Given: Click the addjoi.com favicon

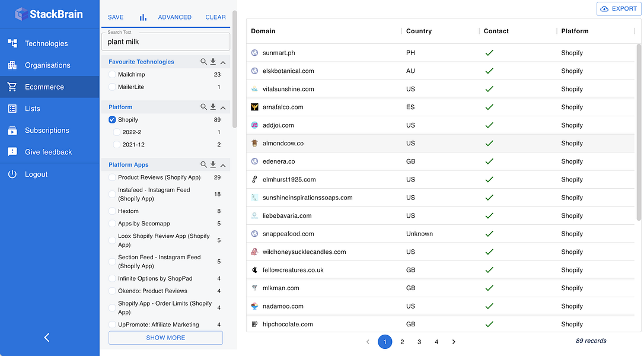Looking at the screenshot, I should (254, 125).
